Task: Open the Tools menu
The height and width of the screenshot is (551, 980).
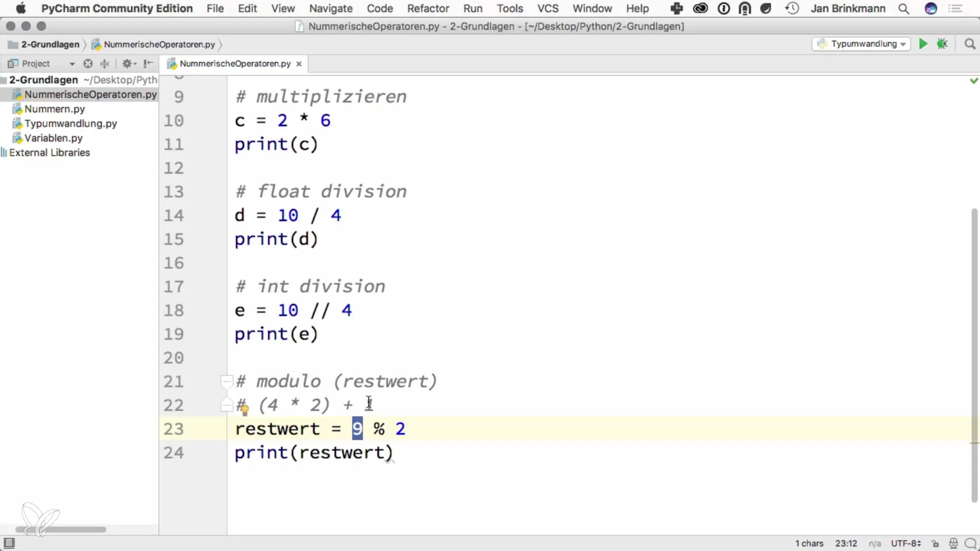Action: tap(510, 8)
